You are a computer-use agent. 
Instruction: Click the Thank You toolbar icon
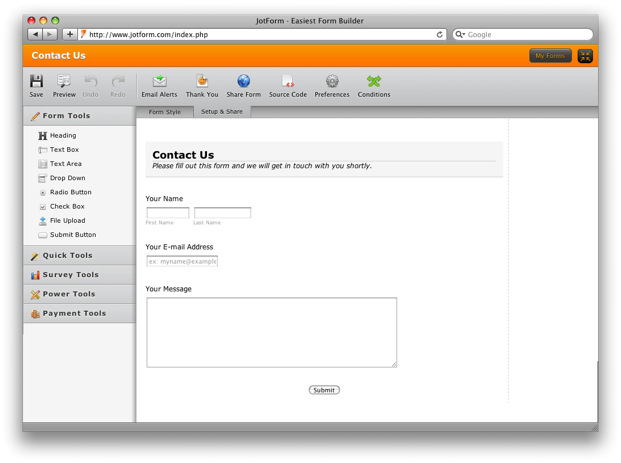click(x=202, y=81)
